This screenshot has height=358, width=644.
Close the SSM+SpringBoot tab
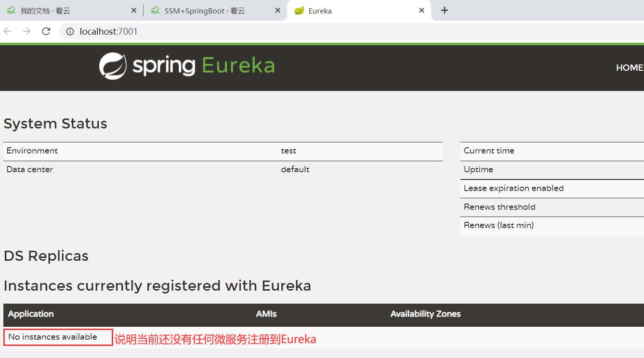pyautogui.click(x=277, y=10)
